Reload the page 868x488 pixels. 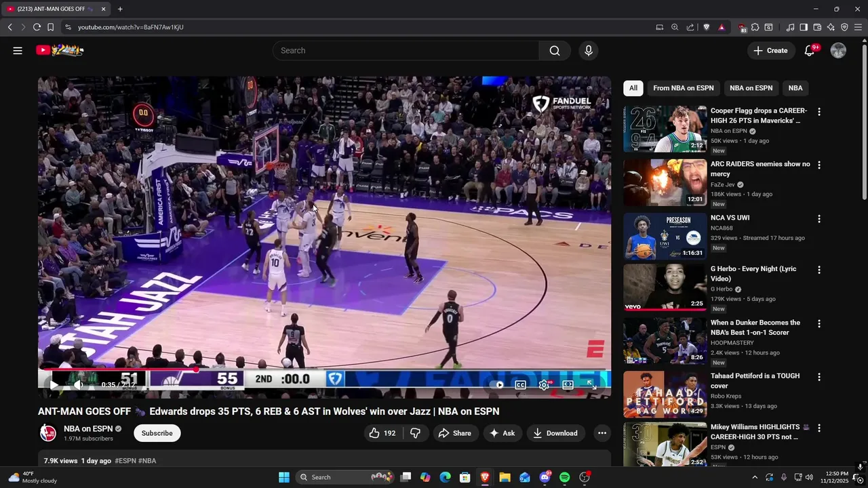point(37,27)
